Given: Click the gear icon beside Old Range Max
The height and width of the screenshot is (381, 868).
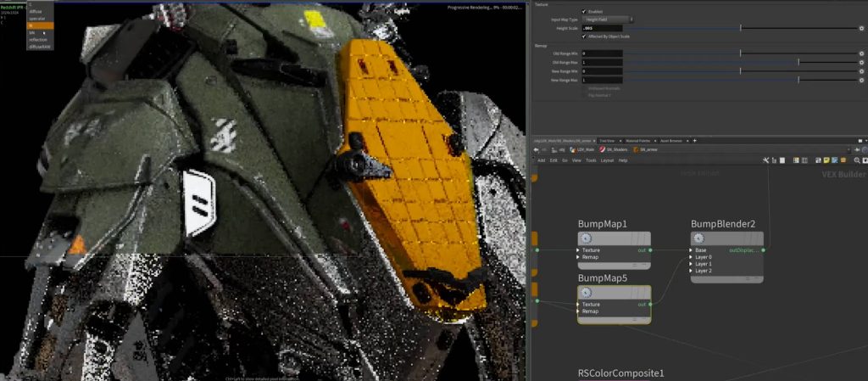Looking at the screenshot, I should [x=861, y=62].
